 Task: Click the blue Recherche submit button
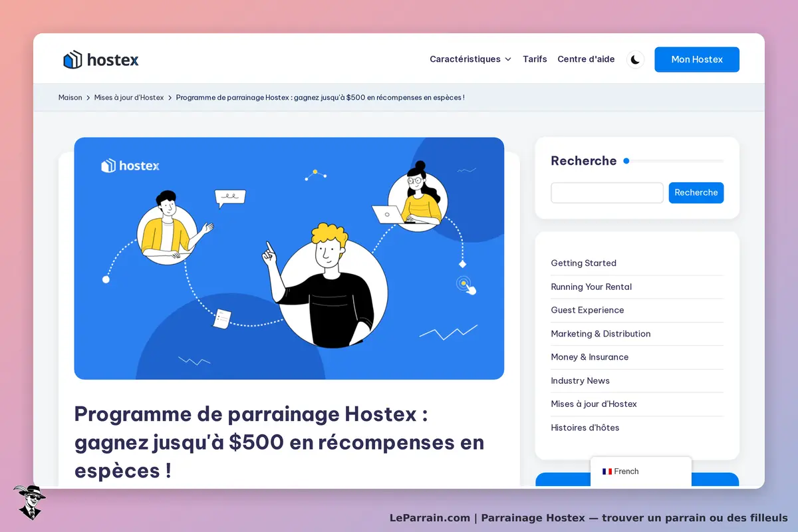[x=696, y=193]
